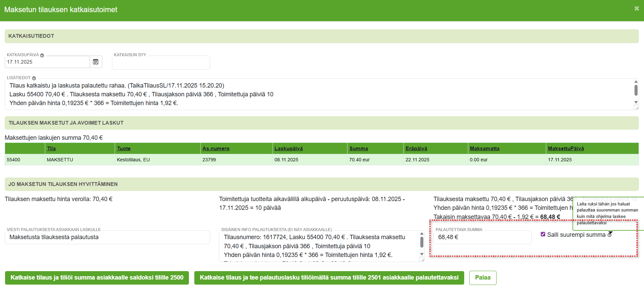Uncheck the Salli suurempi summa checkbox

(x=543, y=234)
